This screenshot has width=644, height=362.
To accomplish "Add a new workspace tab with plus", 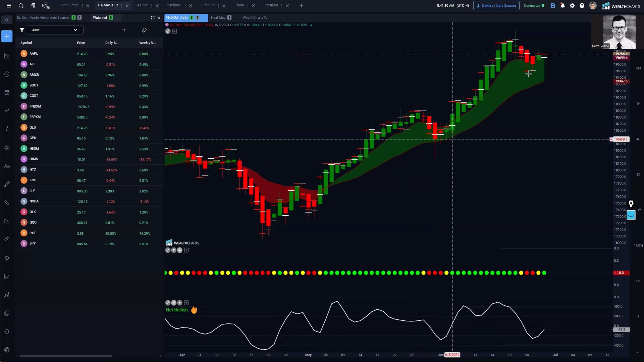I will [x=301, y=6].
